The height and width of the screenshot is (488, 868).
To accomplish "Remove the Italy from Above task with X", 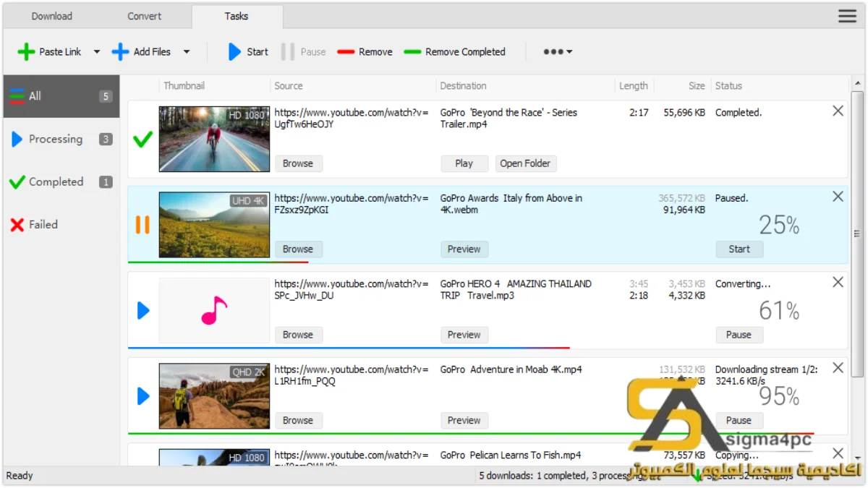I will (x=838, y=197).
